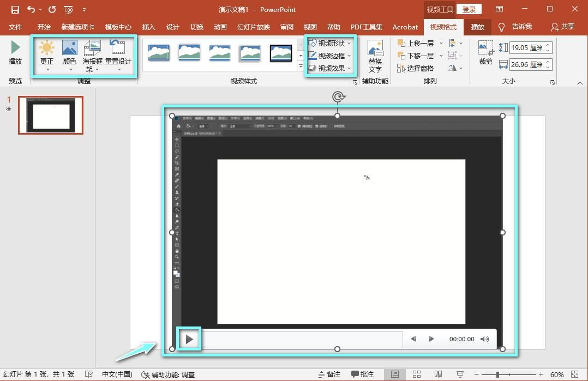Click the 替换文字 alt text icon
The image size is (588, 381).
click(375, 49)
